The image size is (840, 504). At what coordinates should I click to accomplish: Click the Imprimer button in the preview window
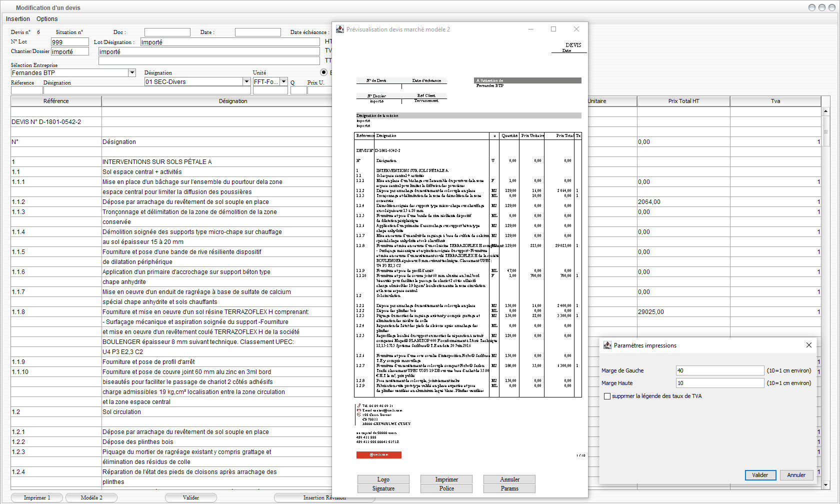(446, 479)
